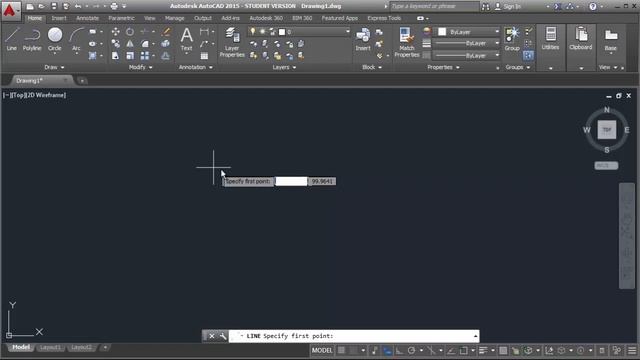The image size is (640, 360).
Task: Click the AutoCAD application menu logo
Action: click(10, 10)
